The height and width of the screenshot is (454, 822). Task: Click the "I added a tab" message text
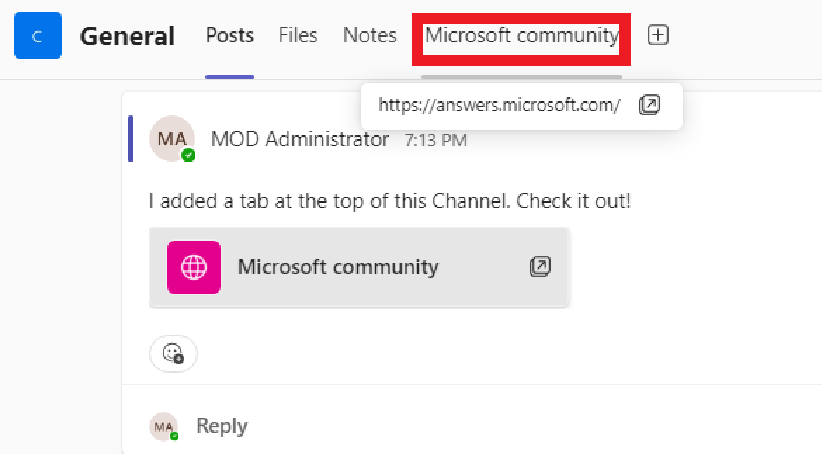[x=390, y=201]
